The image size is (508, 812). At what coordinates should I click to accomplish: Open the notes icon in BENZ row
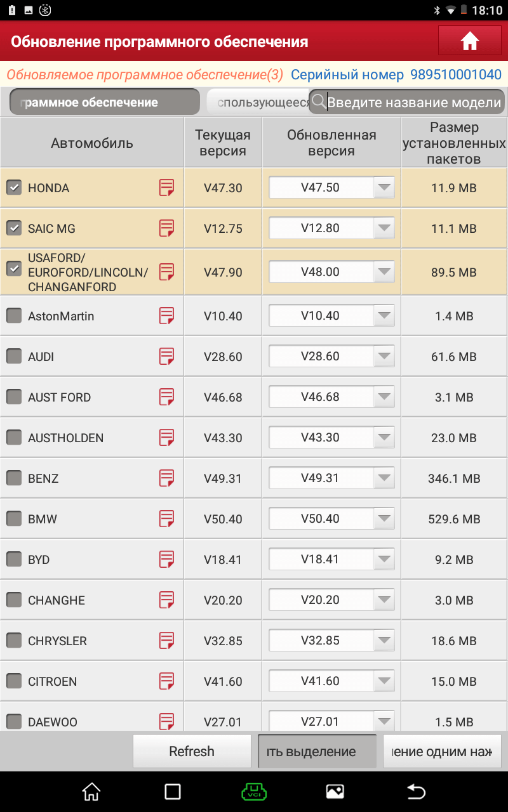[166, 478]
